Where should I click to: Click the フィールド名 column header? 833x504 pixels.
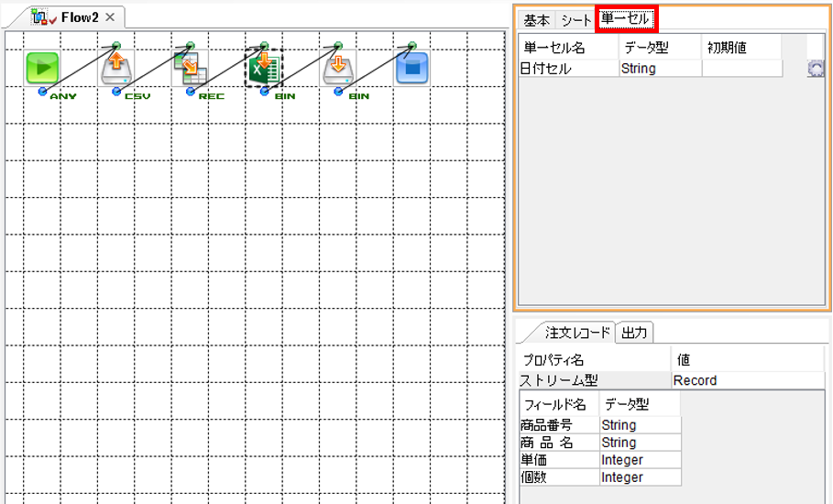[559, 404]
